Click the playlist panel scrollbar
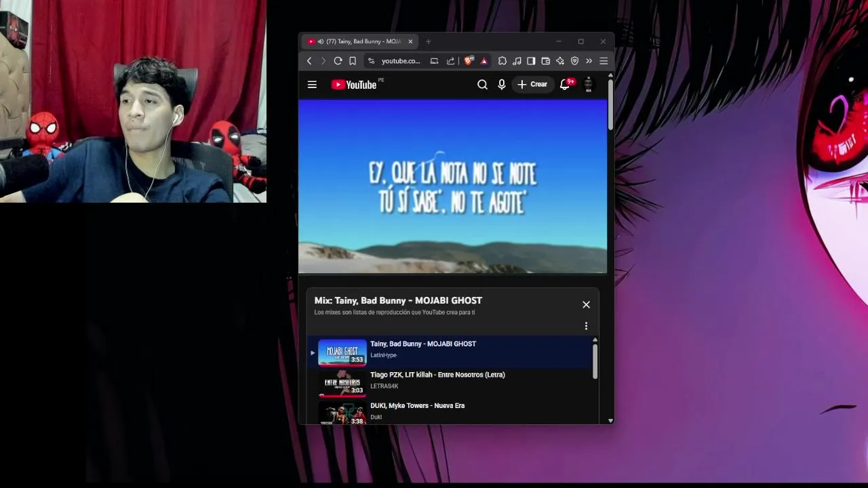The image size is (868, 488). tap(595, 362)
